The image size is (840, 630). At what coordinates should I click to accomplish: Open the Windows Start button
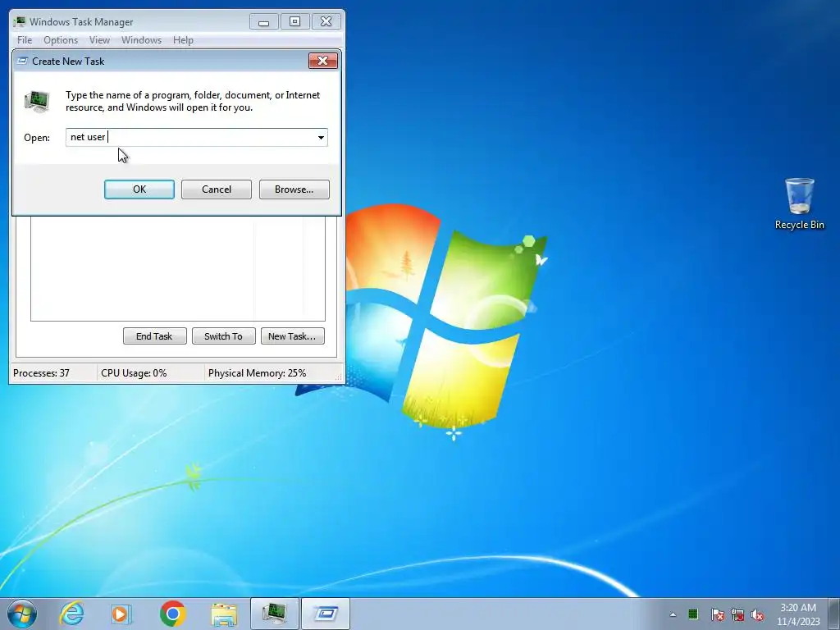(22, 614)
